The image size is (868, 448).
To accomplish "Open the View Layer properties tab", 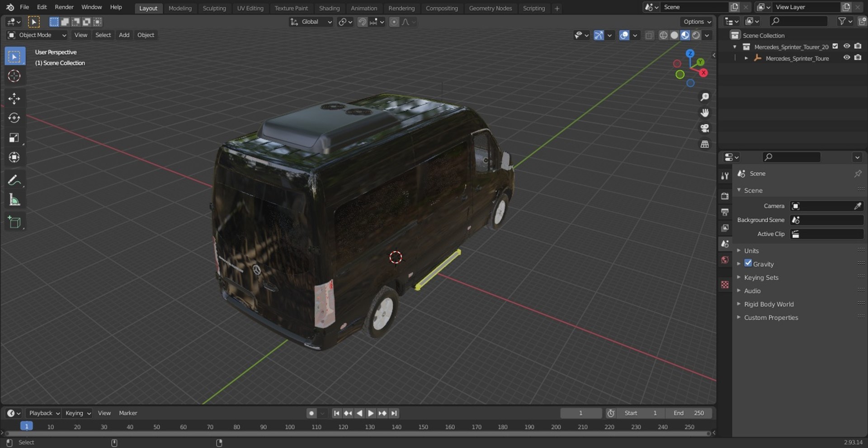I will coord(725,227).
